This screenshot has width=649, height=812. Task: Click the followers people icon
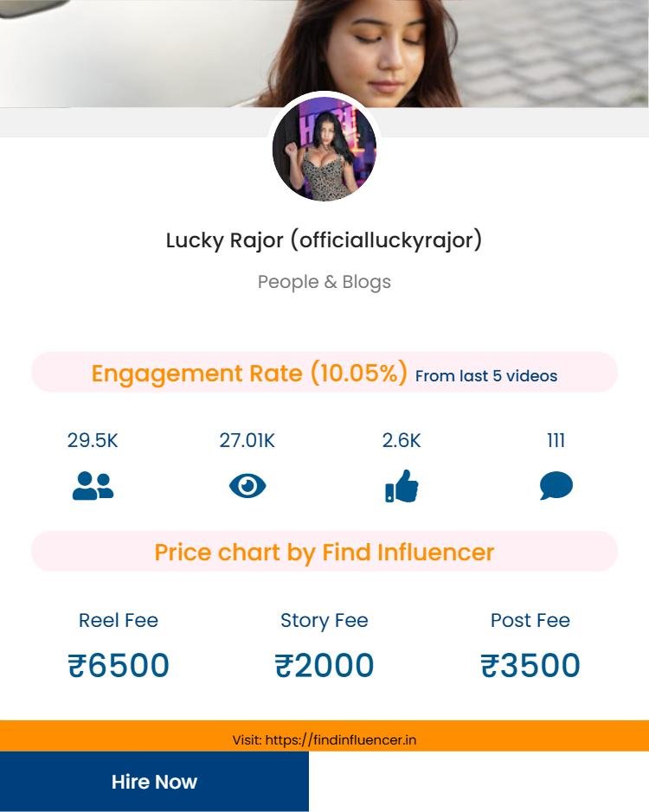(x=93, y=486)
